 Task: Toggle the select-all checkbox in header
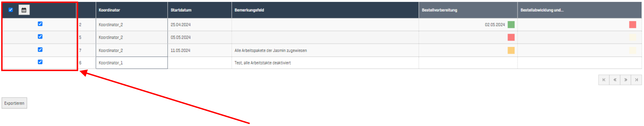[11, 10]
